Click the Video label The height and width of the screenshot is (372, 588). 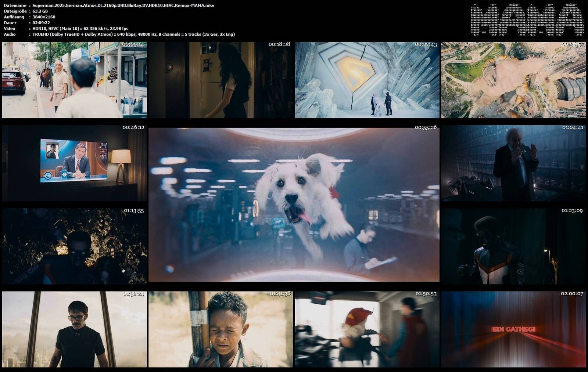[x=10, y=29]
